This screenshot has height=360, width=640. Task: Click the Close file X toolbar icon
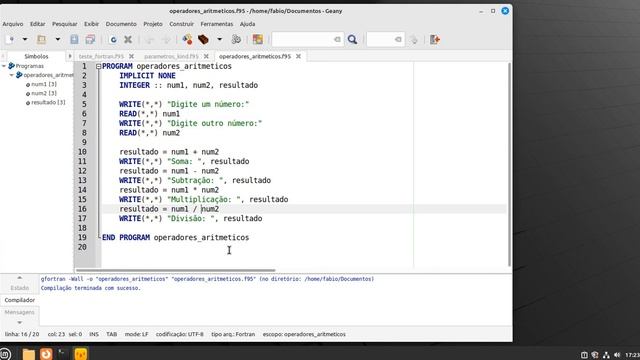coord(128,40)
